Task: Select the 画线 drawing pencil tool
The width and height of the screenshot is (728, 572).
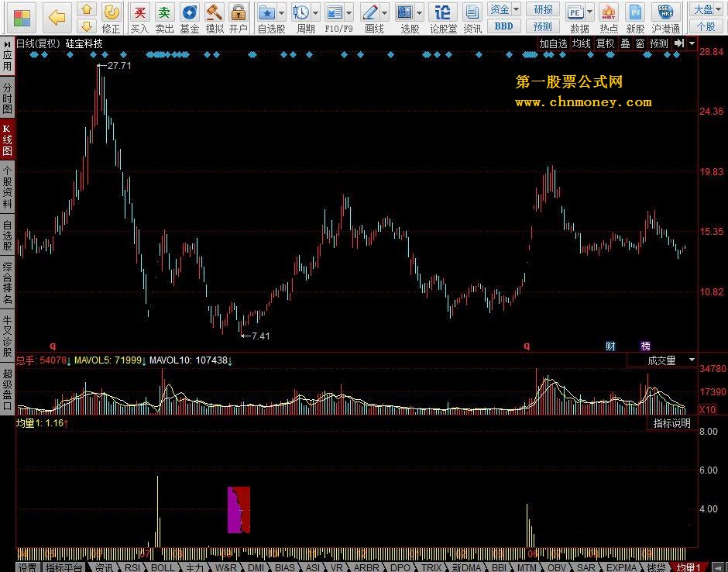Action: point(370,12)
